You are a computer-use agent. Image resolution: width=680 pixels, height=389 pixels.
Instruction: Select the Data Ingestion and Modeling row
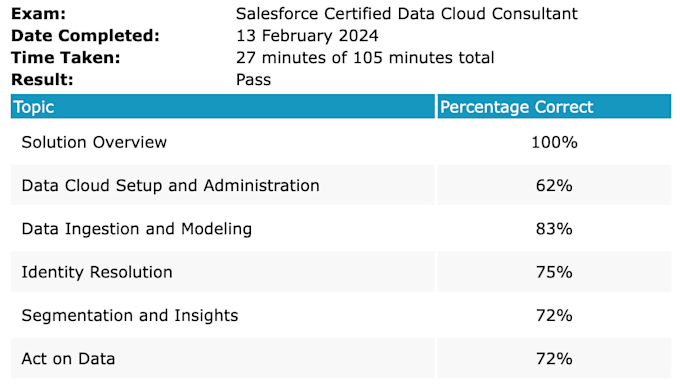tap(341, 229)
